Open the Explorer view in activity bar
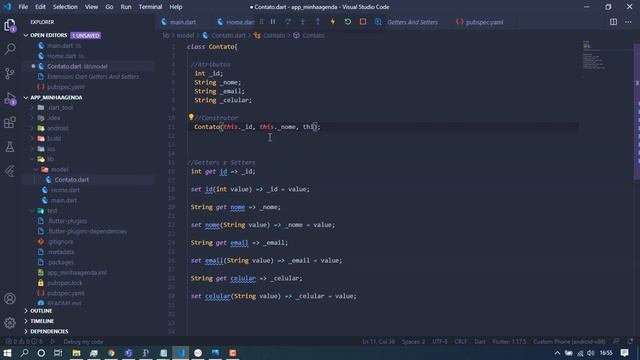Viewport: 640px width, 360px height. pyautogui.click(x=10, y=25)
